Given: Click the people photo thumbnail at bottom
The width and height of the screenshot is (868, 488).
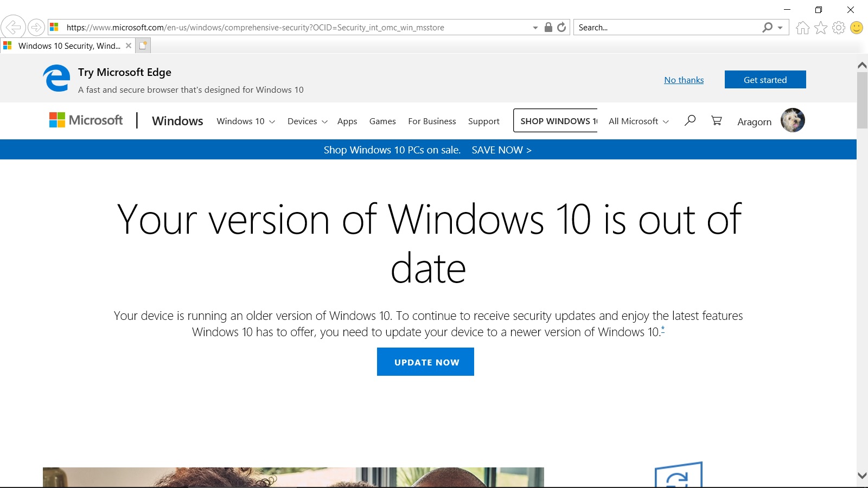Looking at the screenshot, I should 293,477.
